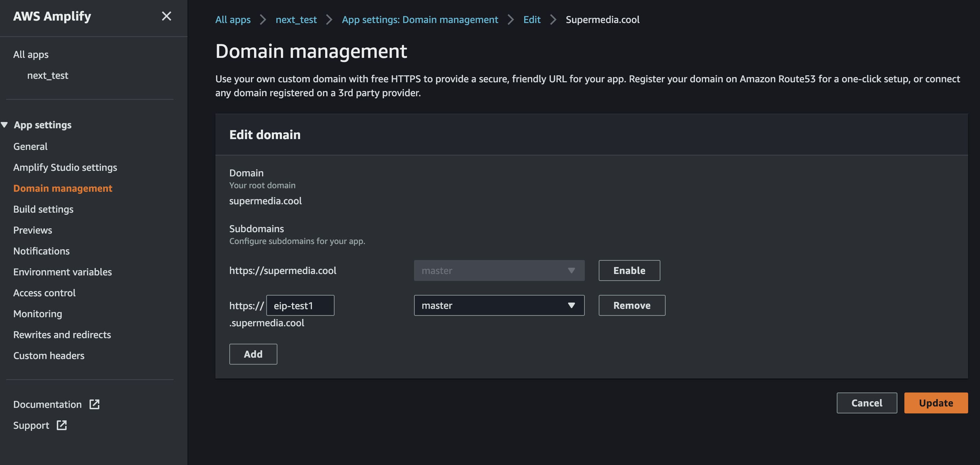The height and width of the screenshot is (465, 980).
Task: Click the Support external link icon
Action: coord(62,425)
